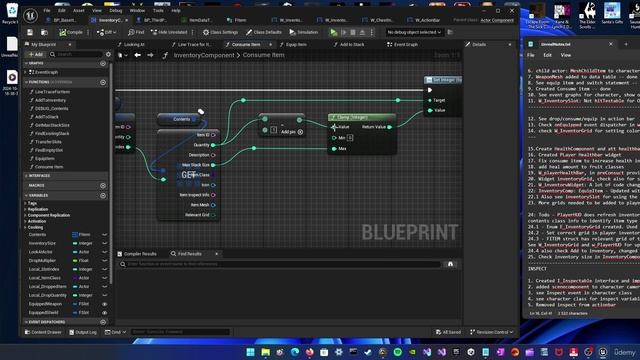
Task: Start Simulation from the toolbar
Action: pos(304,32)
